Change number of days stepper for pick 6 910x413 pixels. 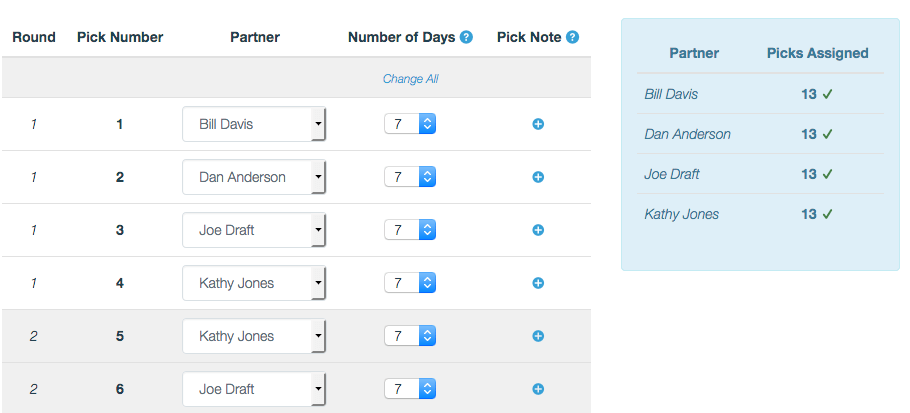coord(410,389)
